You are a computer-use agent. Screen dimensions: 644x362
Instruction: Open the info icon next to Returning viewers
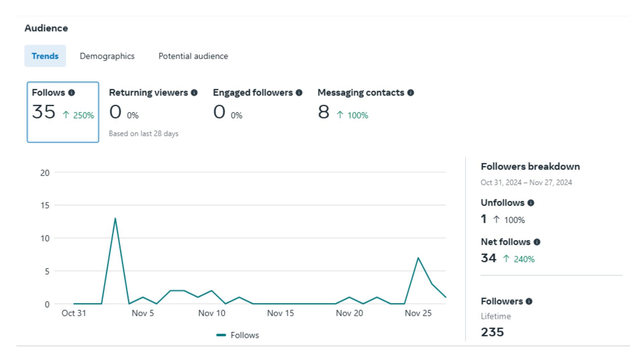tap(194, 93)
